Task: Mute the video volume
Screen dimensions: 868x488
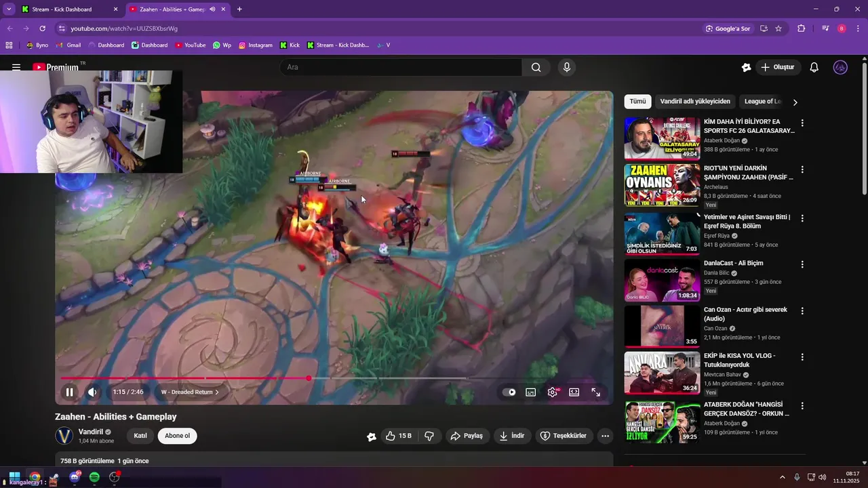Action: click(93, 392)
